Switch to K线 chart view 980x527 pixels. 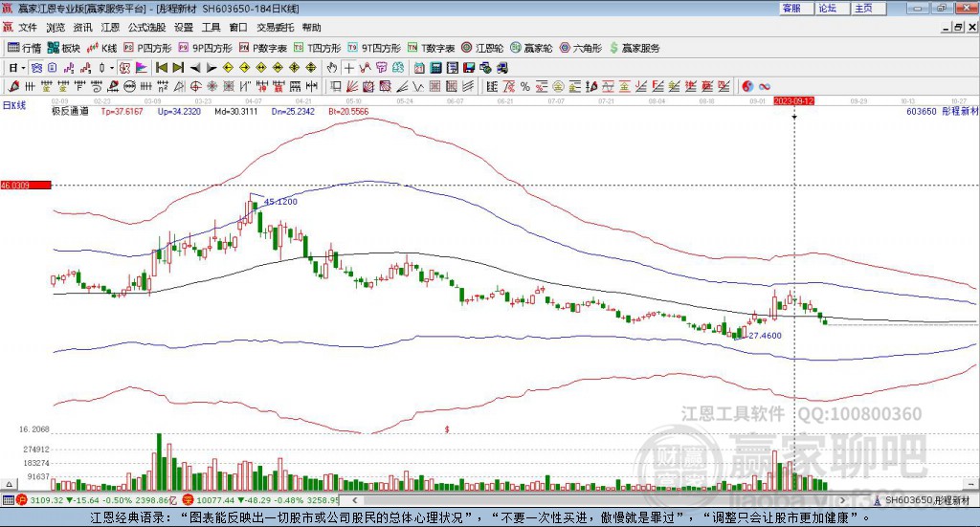[101, 48]
